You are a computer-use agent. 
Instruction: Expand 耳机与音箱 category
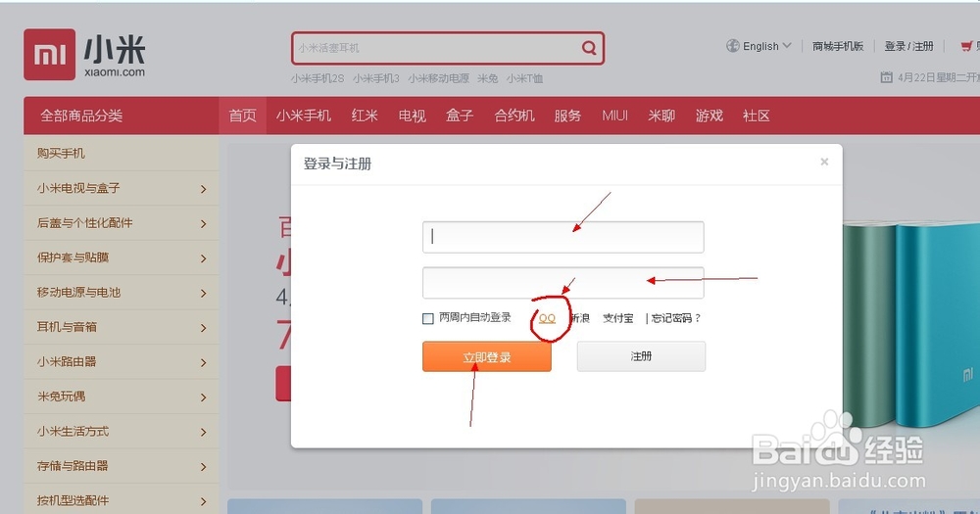click(x=122, y=327)
